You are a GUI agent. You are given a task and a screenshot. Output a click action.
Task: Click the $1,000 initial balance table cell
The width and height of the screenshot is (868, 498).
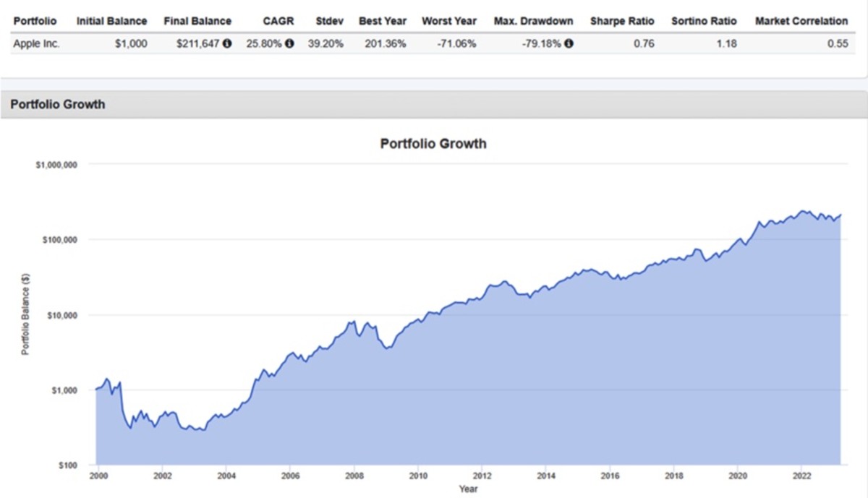click(131, 43)
